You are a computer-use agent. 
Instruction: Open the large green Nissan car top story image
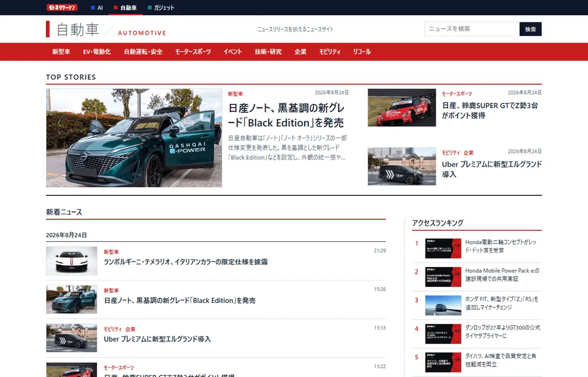pyautogui.click(x=134, y=138)
